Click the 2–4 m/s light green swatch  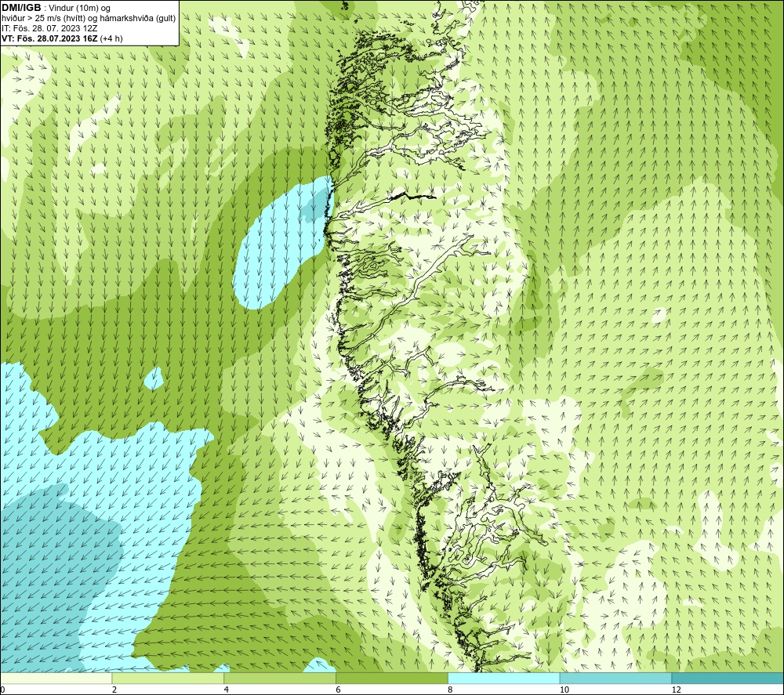[x=168, y=678]
